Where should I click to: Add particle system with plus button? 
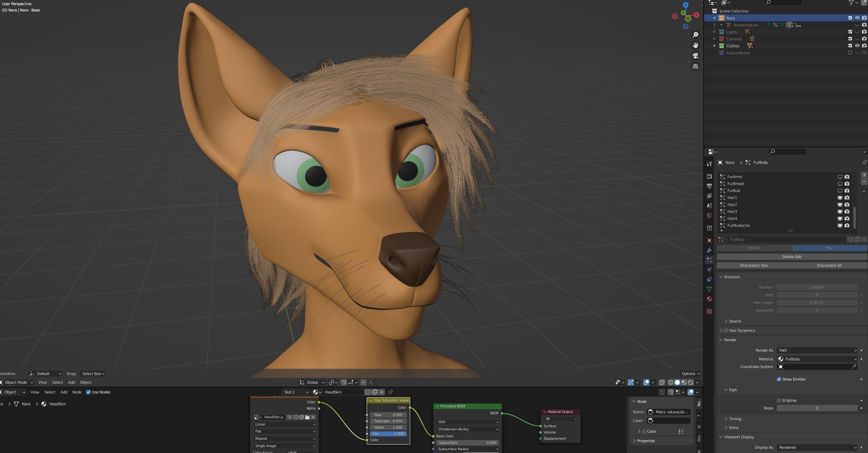click(864, 175)
